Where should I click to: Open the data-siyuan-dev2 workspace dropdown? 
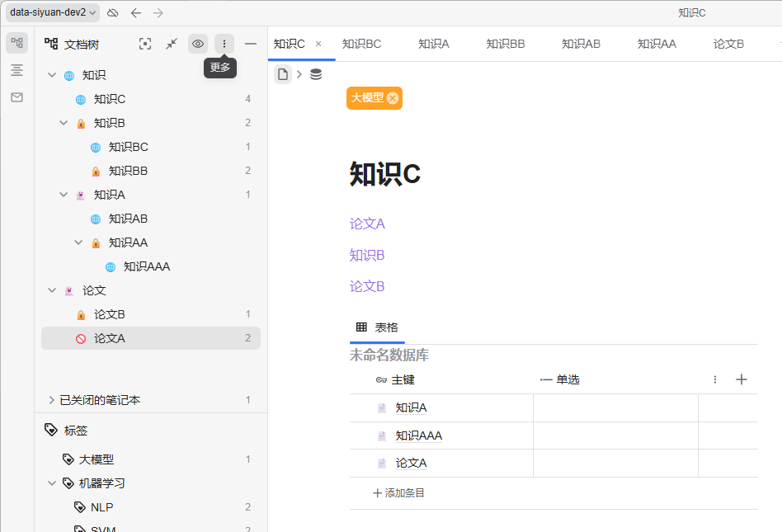pos(53,12)
